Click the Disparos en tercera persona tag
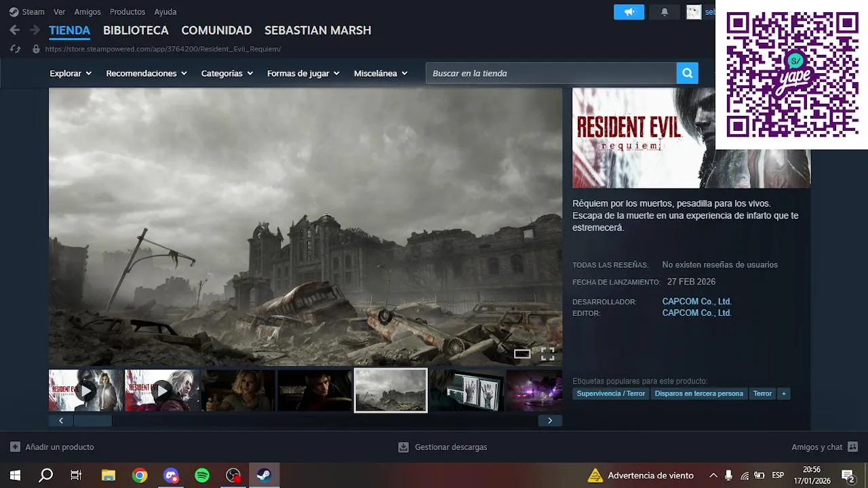The width and height of the screenshot is (868, 488). click(x=698, y=394)
